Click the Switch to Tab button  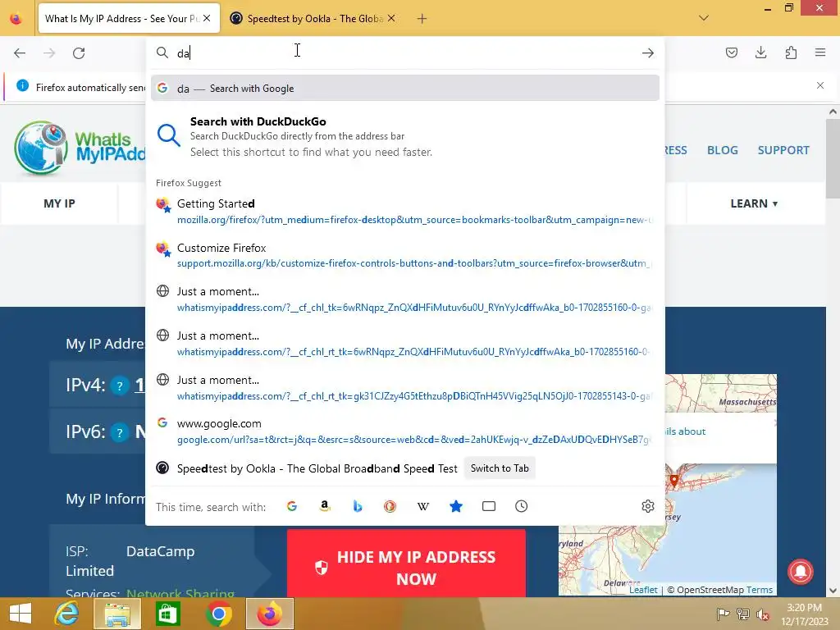point(500,468)
